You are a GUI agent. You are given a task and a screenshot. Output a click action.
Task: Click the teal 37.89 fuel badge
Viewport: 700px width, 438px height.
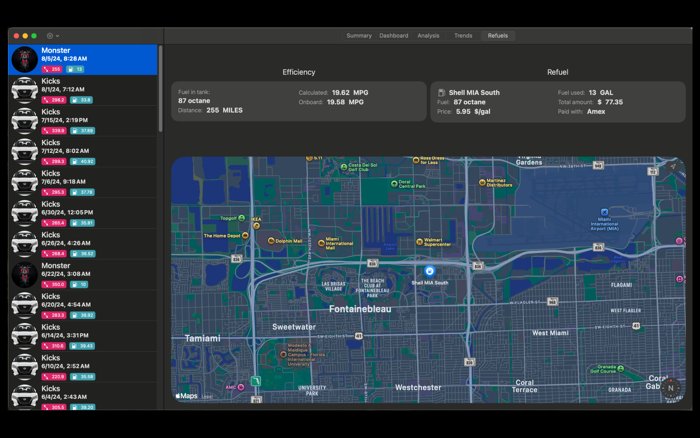(x=83, y=131)
